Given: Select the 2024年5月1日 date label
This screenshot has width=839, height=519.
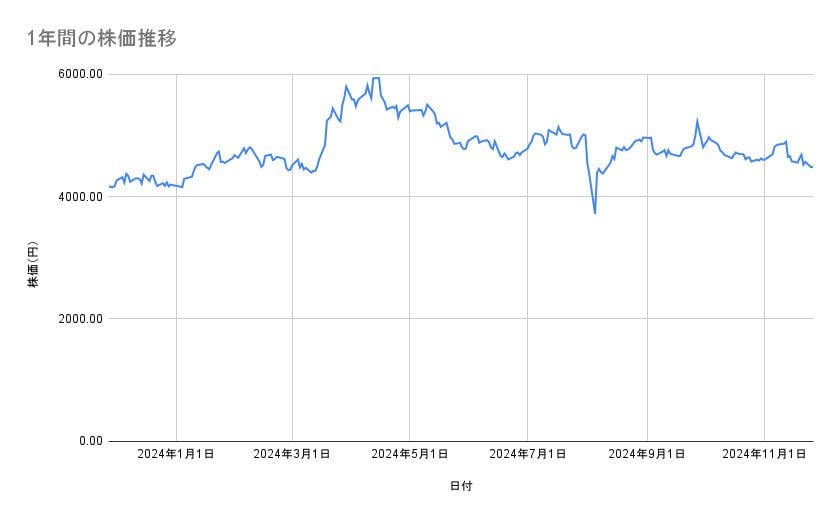Looking at the screenshot, I should tap(409, 454).
